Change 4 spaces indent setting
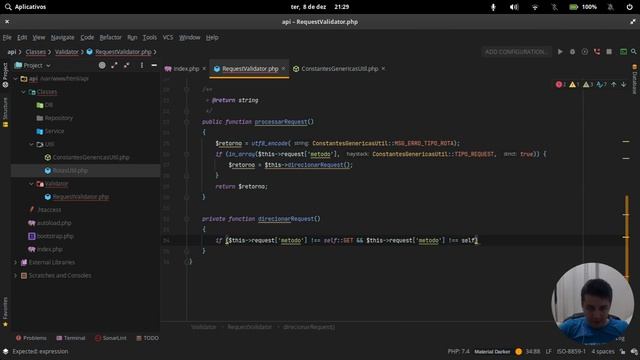 [603, 351]
